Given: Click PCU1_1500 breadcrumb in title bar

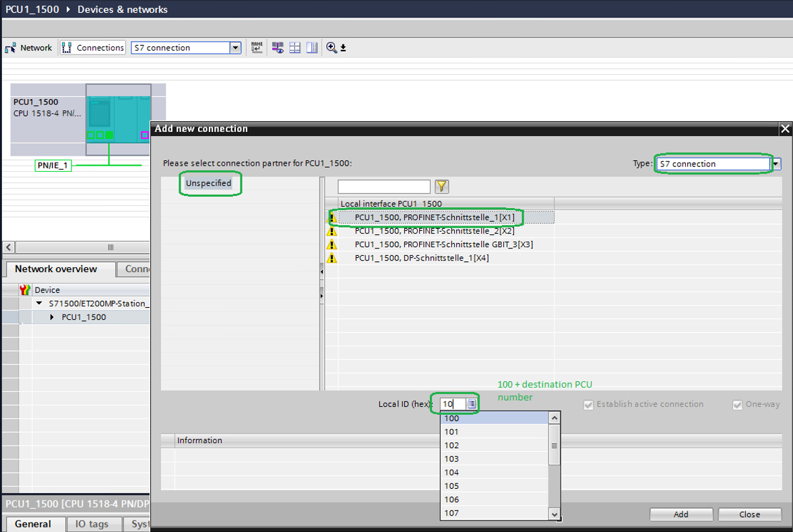Looking at the screenshot, I should pos(32,9).
